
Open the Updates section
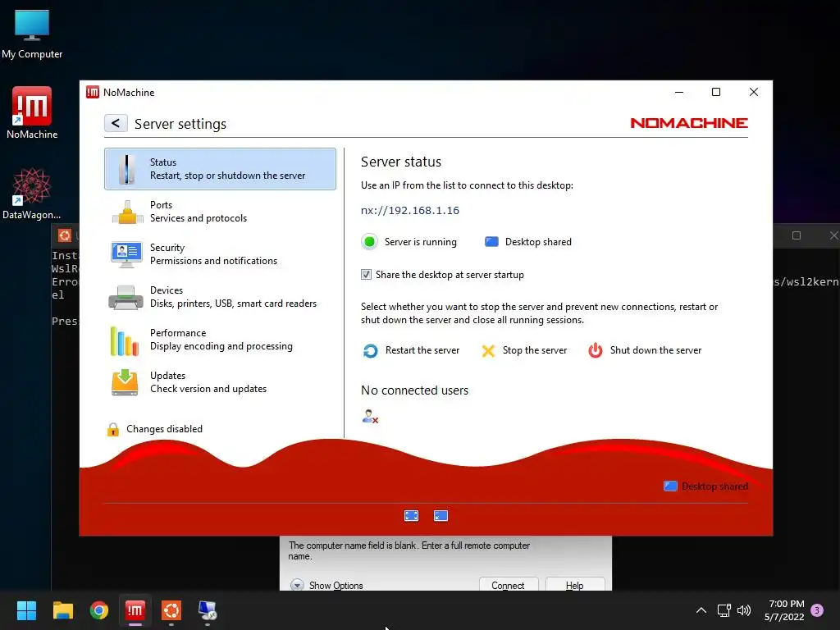[220, 382]
